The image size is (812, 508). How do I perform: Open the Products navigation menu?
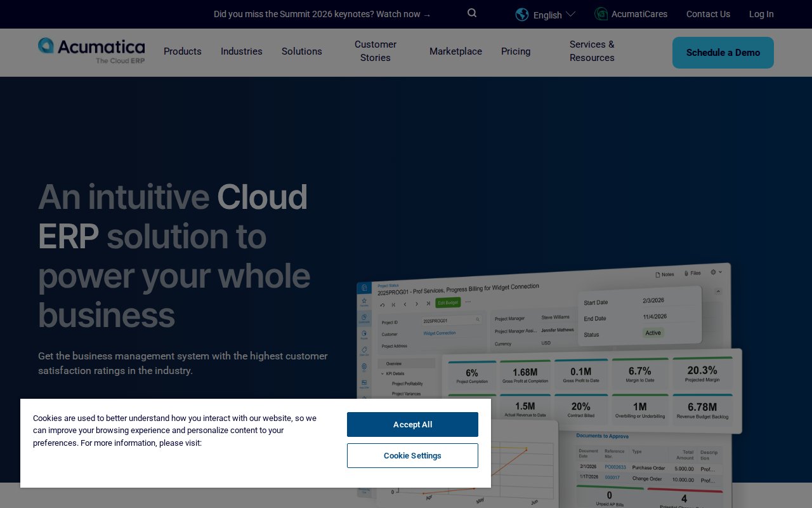coord(183,51)
